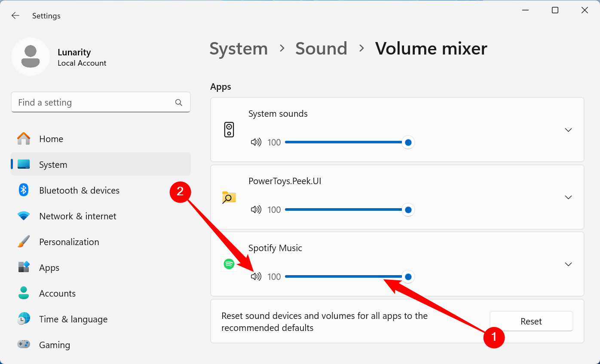Mute the System sounds speaker icon

256,143
